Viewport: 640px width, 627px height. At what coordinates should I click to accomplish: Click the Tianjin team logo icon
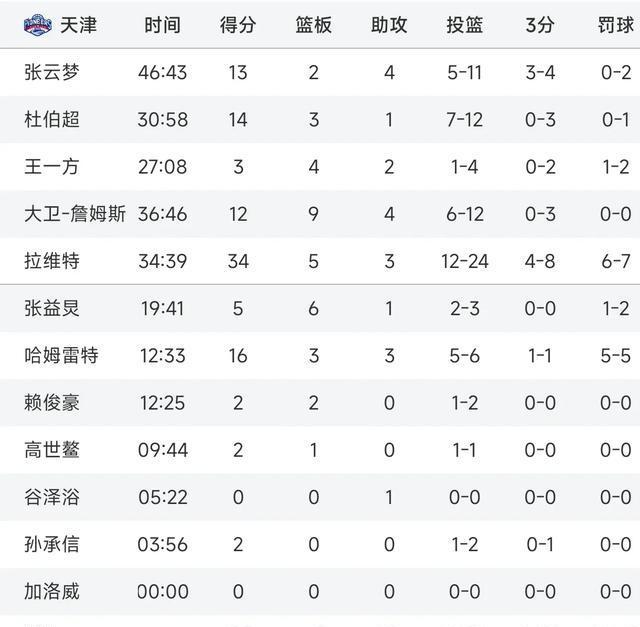[x=38, y=24]
